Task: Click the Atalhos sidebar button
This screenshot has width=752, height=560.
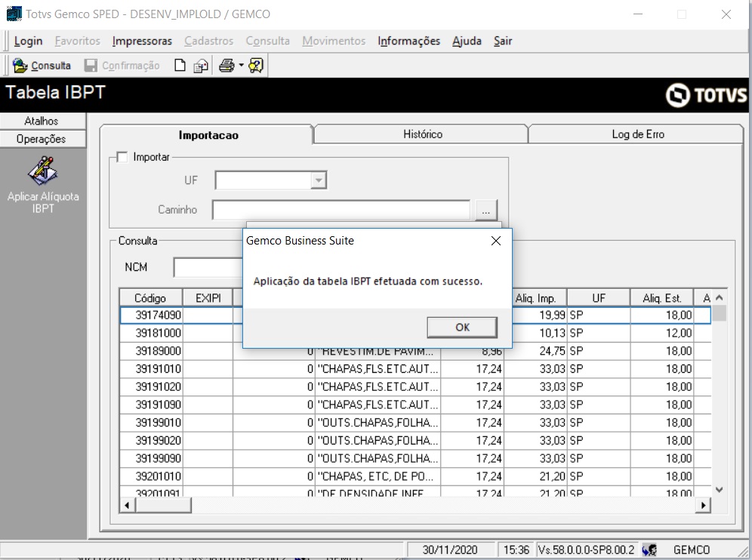Action: [42, 121]
